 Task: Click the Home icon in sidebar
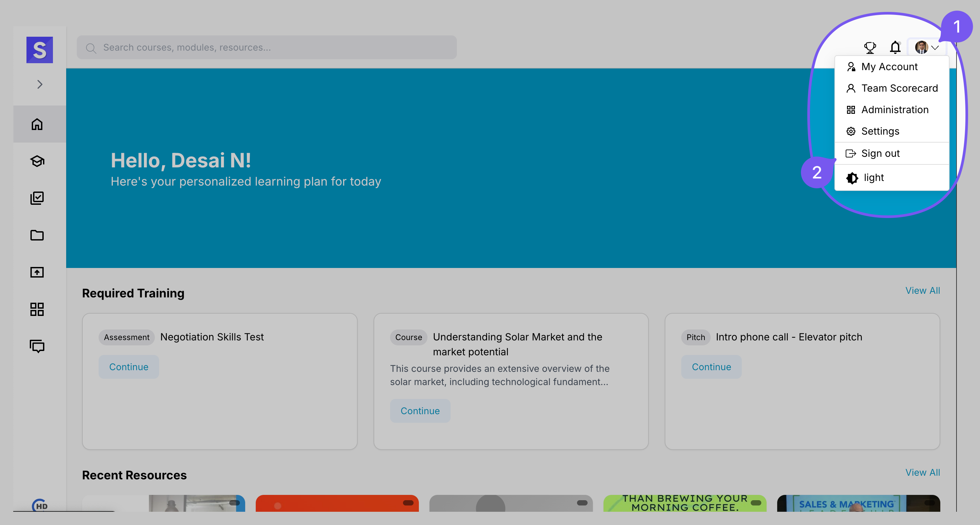pyautogui.click(x=37, y=124)
